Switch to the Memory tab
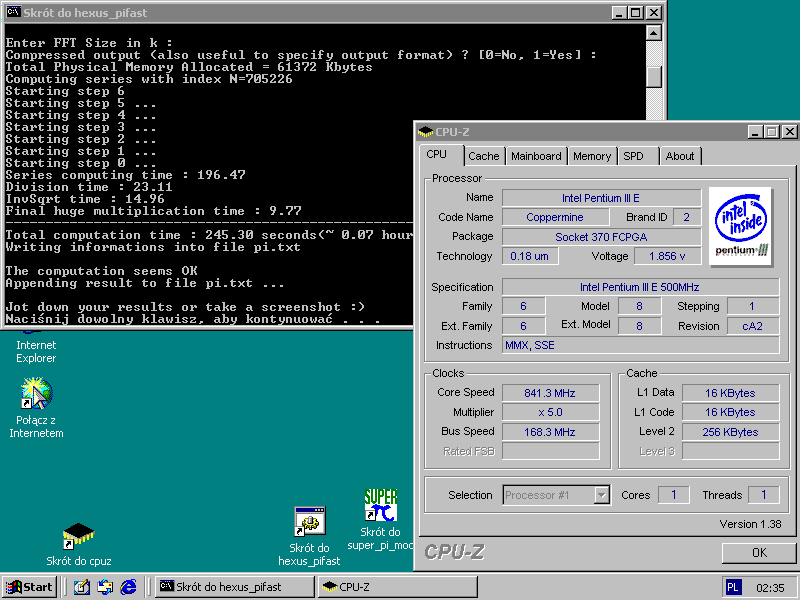Image resolution: width=800 pixels, height=600 pixels. click(x=592, y=156)
